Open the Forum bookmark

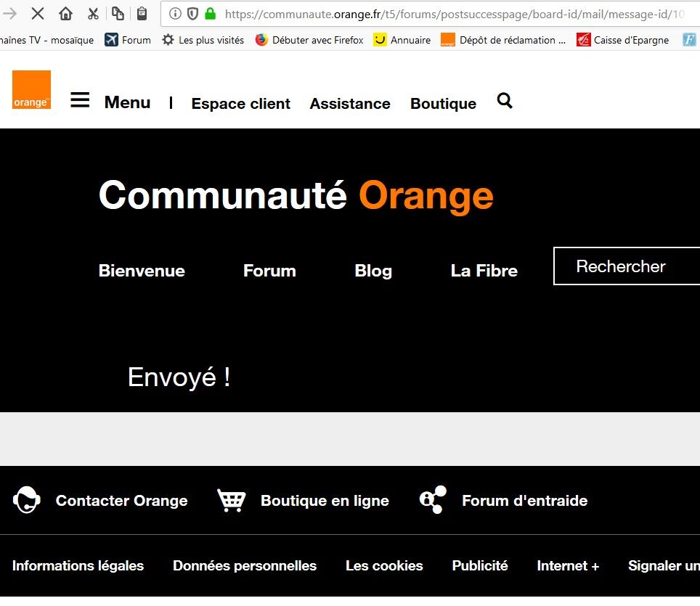tap(128, 40)
